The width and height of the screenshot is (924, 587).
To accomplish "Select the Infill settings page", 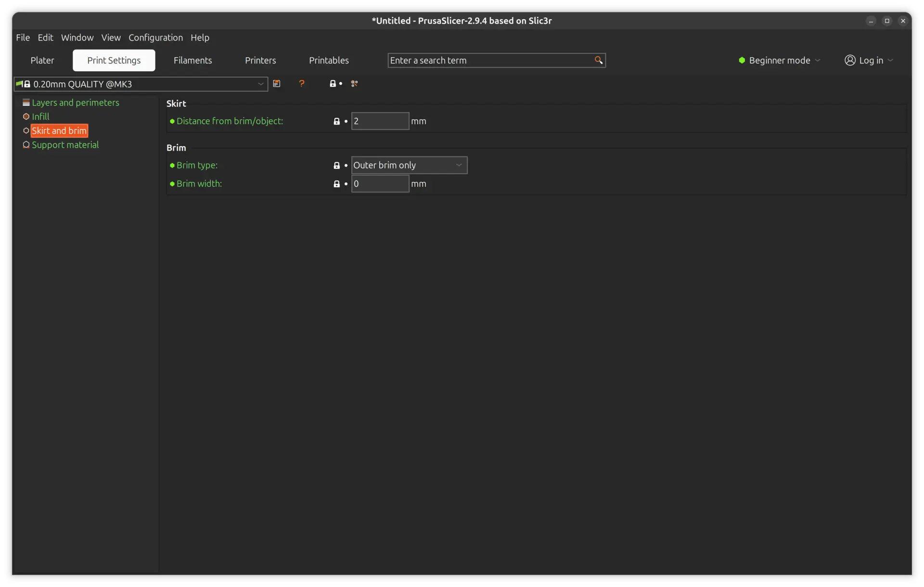I will tap(40, 116).
